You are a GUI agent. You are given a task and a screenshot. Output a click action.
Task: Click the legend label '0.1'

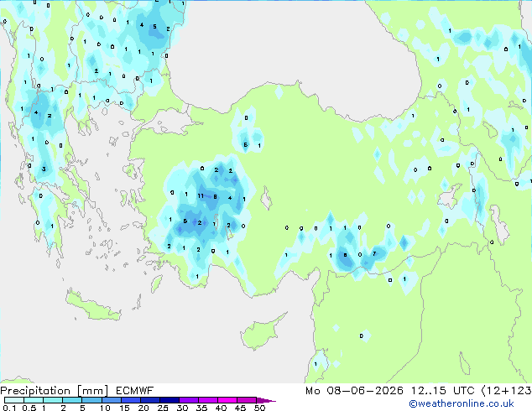9,408
